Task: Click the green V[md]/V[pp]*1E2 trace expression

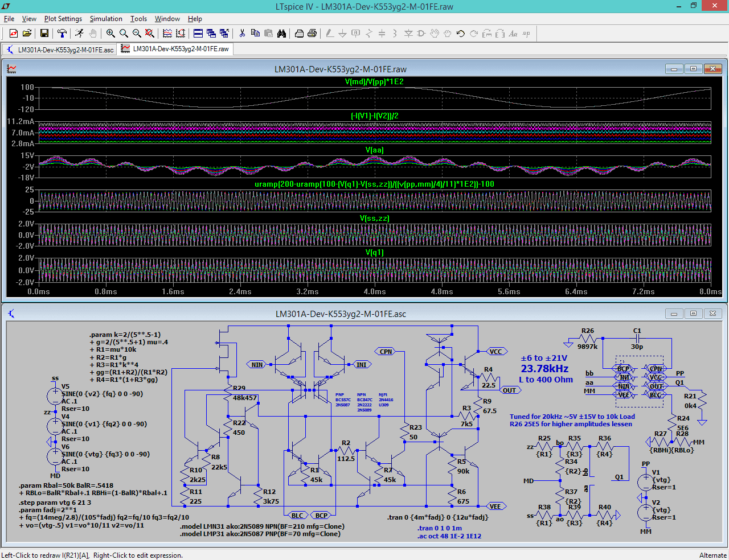Action: 374,81
